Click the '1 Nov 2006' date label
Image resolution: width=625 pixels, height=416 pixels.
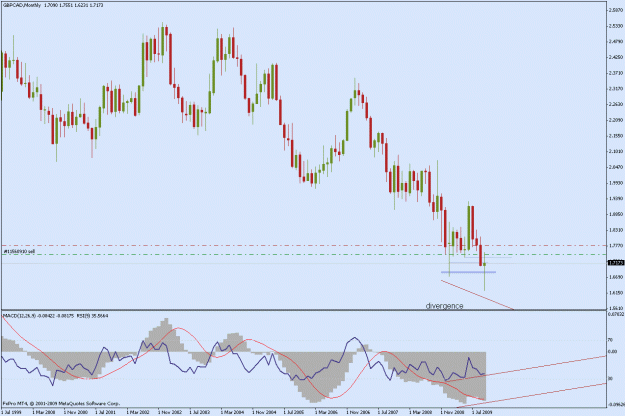[x=358, y=412]
